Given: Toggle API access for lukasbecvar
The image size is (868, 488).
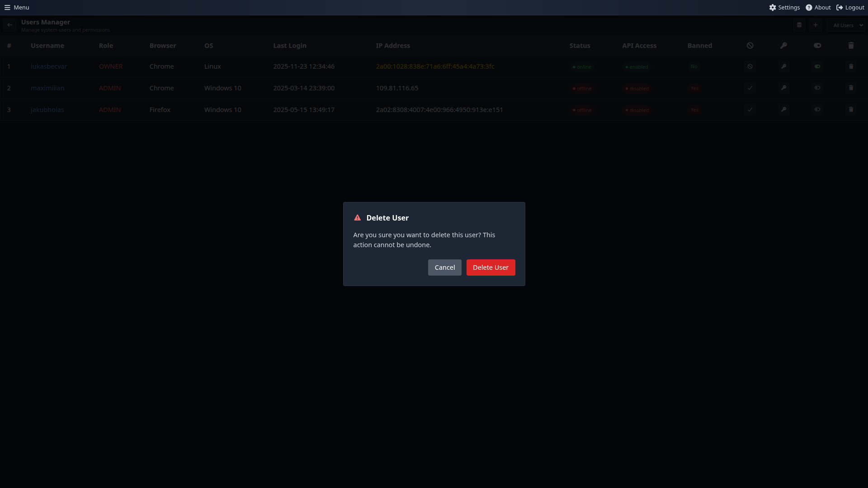Looking at the screenshot, I should 817,66.
